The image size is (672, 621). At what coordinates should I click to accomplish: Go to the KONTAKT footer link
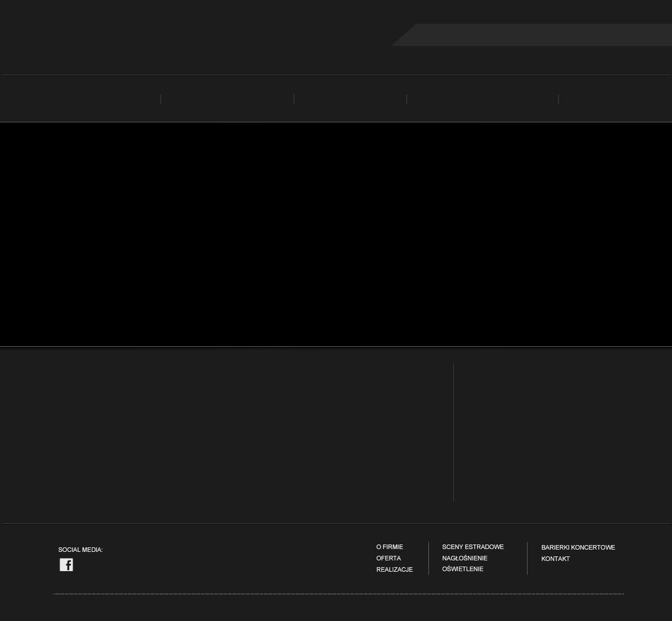pyautogui.click(x=555, y=559)
